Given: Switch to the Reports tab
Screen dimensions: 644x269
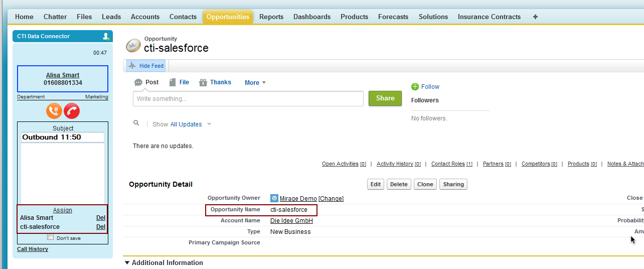Looking at the screenshot, I should point(271,17).
